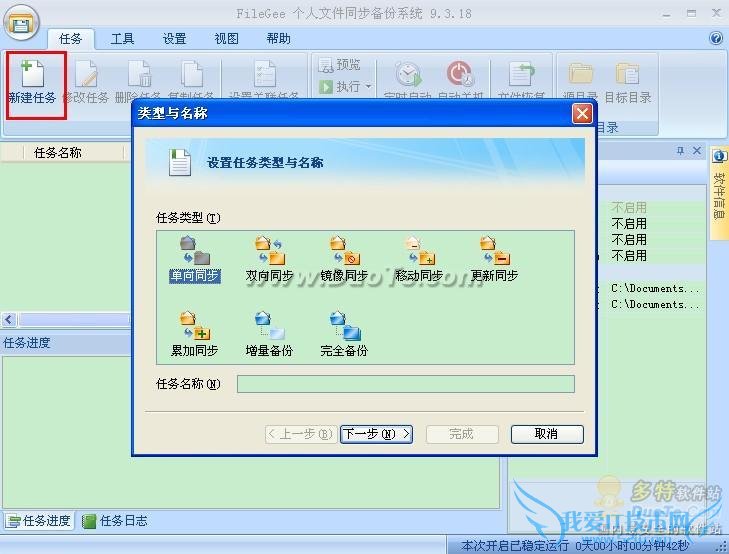Select Move Sync (移动同步) task type
The image size is (729, 554).
(x=419, y=259)
